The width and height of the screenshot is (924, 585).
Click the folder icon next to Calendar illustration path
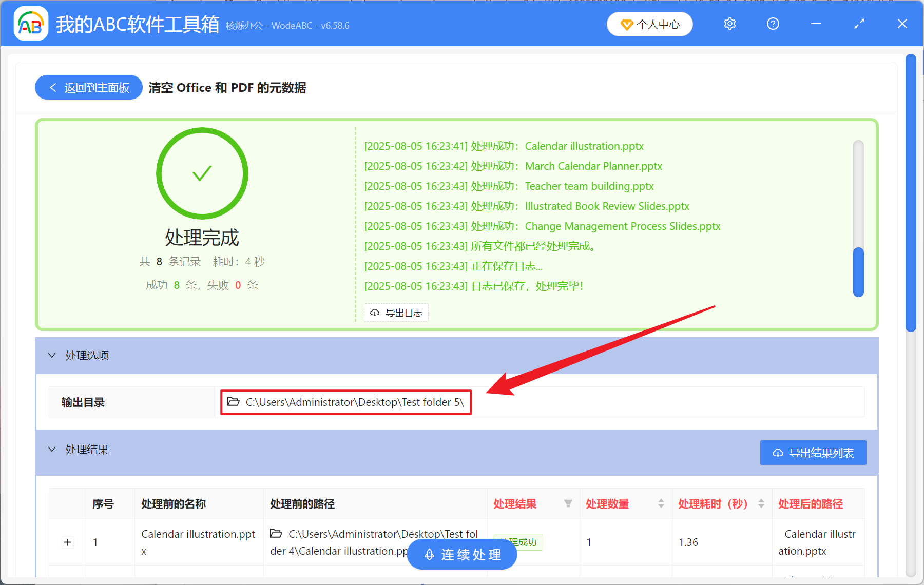pos(276,534)
